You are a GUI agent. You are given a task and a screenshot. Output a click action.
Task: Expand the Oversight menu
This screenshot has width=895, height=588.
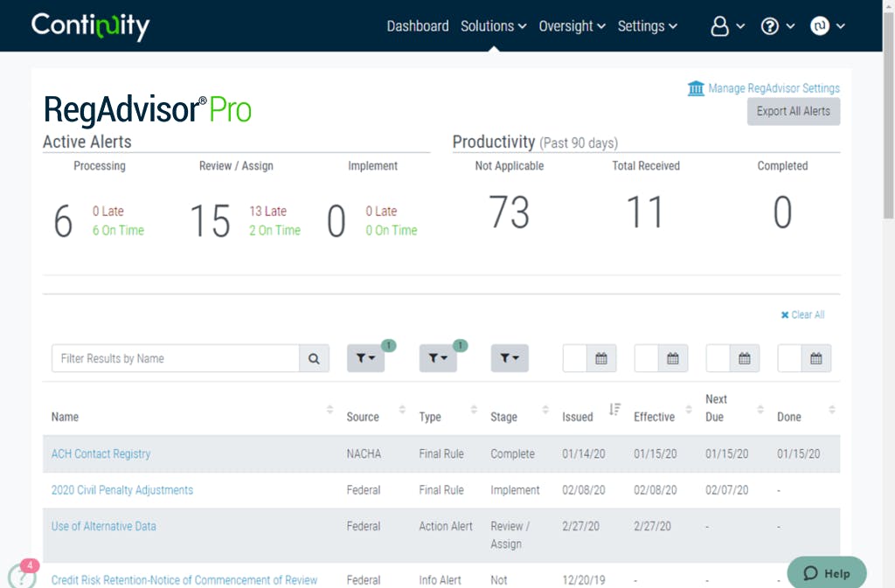click(x=572, y=26)
